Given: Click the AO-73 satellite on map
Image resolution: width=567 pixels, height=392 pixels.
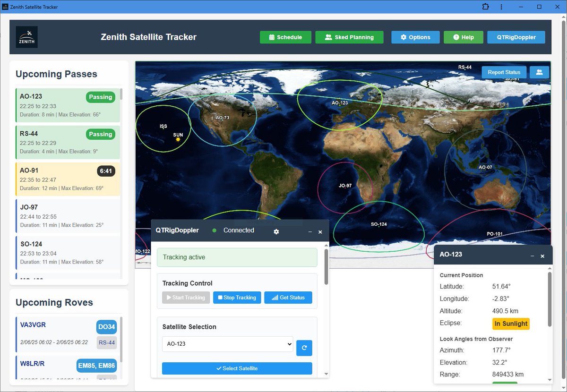Looking at the screenshot, I should [223, 118].
